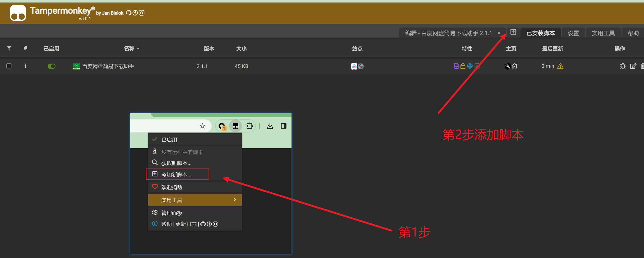The height and width of the screenshot is (258, 644).
Task: Click the filter funnel icon in table header
Action: [x=9, y=48]
